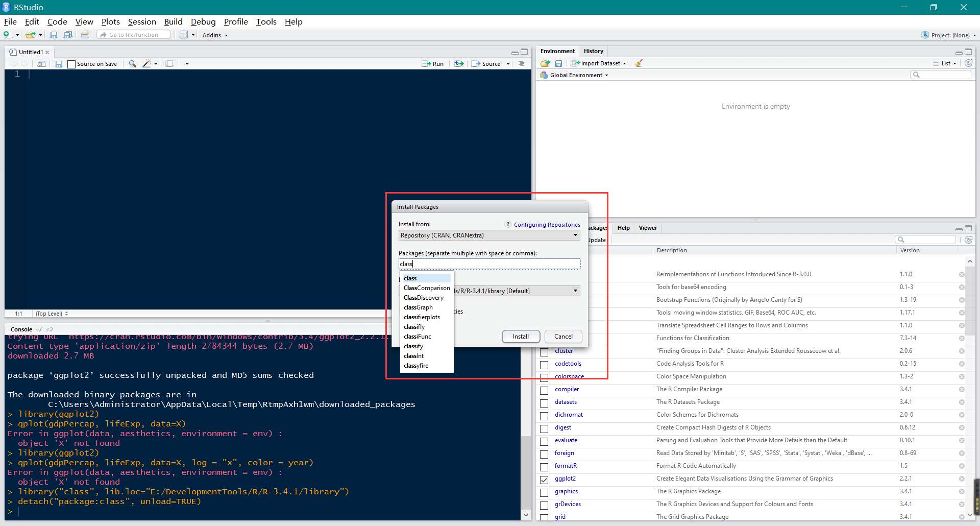
Task: Open the List view dropdown in Environment
Action: tap(945, 63)
